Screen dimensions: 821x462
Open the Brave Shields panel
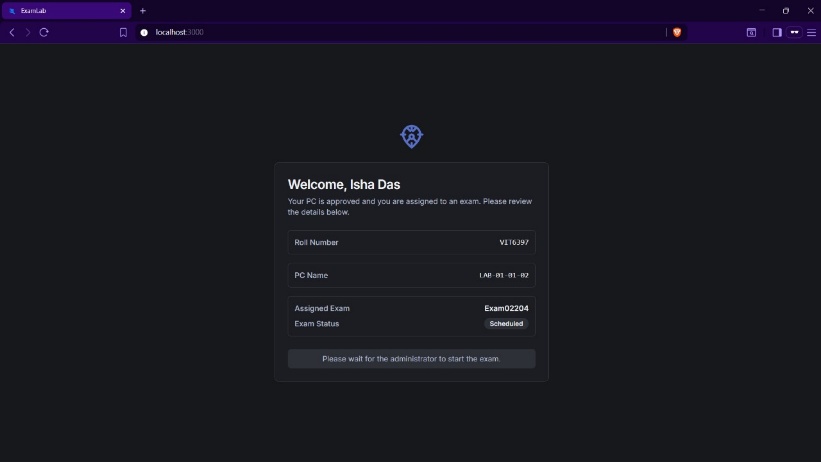pyautogui.click(x=677, y=32)
